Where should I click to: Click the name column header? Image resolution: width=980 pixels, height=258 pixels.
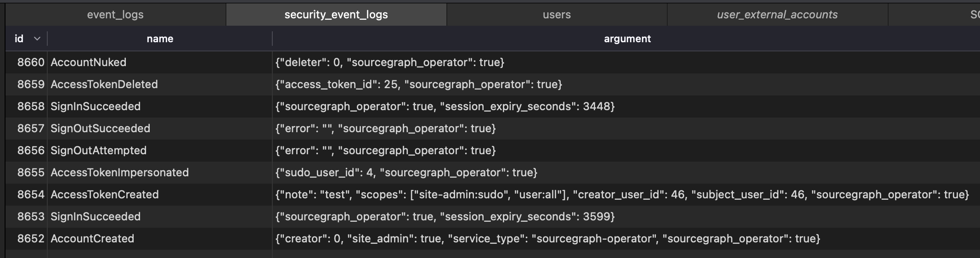pos(160,39)
